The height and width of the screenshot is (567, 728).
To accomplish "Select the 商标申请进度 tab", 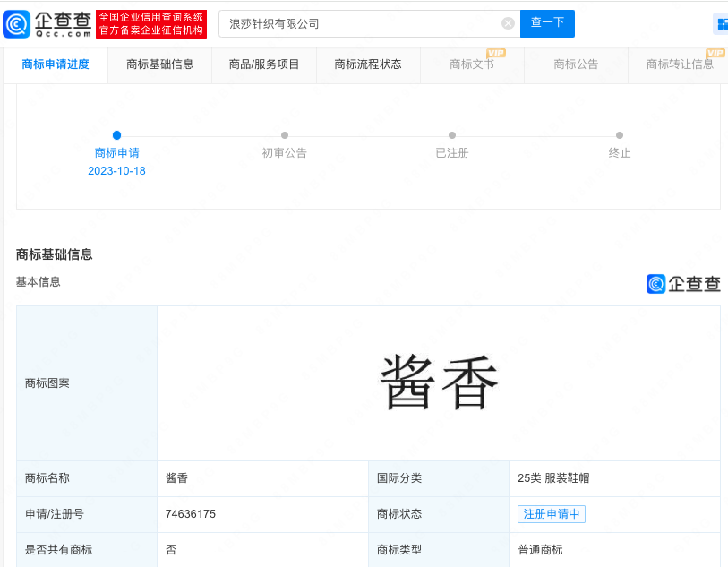I will [56, 64].
